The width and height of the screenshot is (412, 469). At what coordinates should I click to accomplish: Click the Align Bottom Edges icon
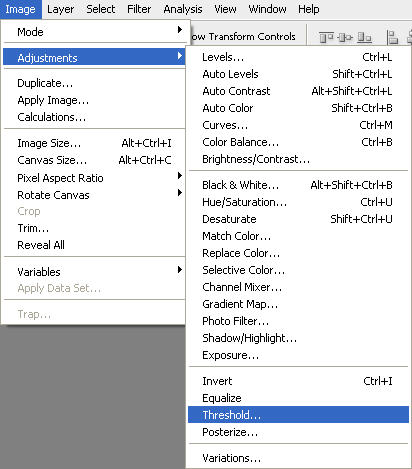click(364, 37)
